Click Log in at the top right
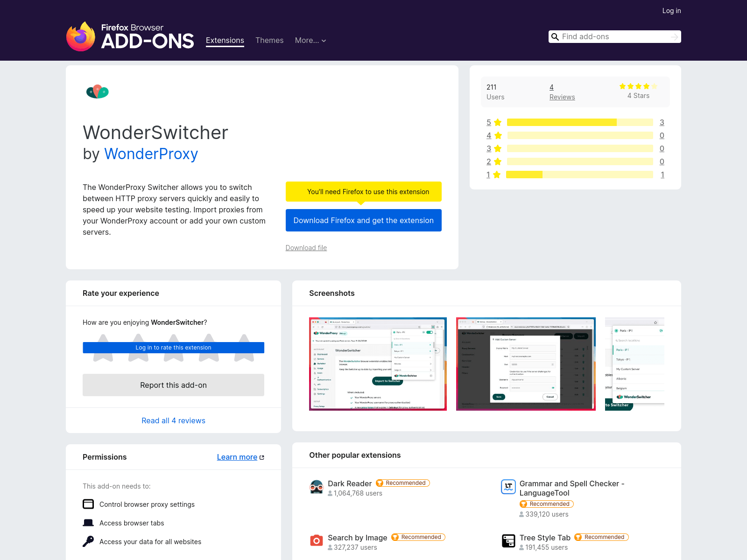Image resolution: width=747 pixels, height=560 pixels. point(671,11)
